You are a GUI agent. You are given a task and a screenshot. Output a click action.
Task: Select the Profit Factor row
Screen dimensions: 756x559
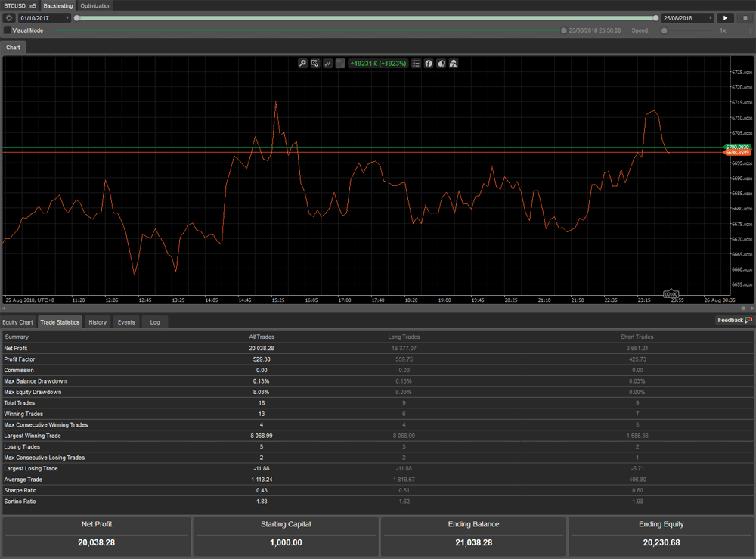(x=378, y=359)
